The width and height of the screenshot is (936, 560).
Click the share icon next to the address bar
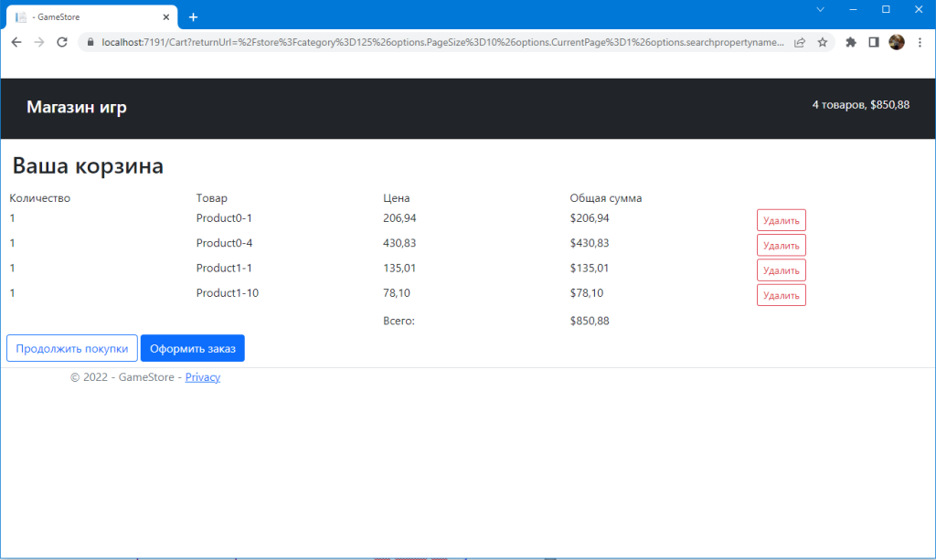pos(800,41)
